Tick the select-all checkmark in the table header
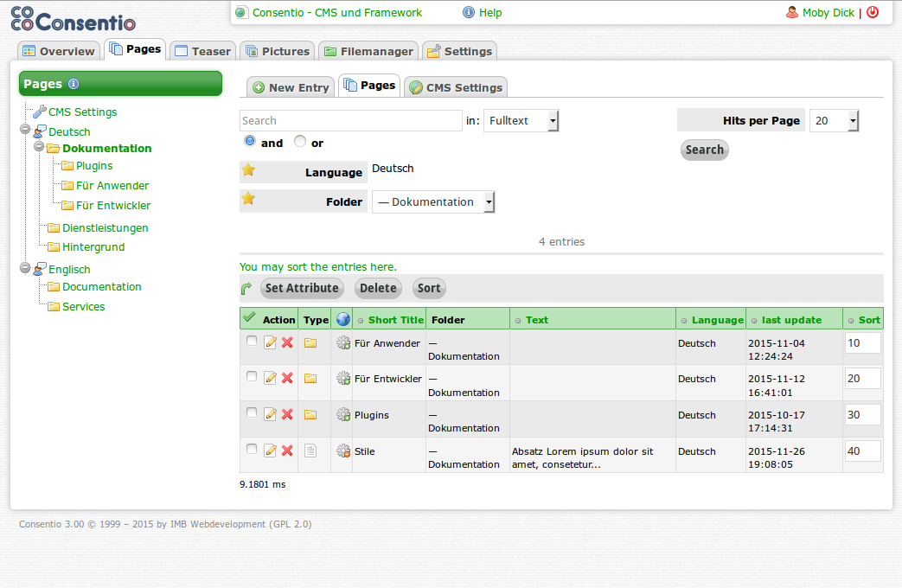Image resolution: width=902 pixels, height=588 pixels. [x=249, y=318]
